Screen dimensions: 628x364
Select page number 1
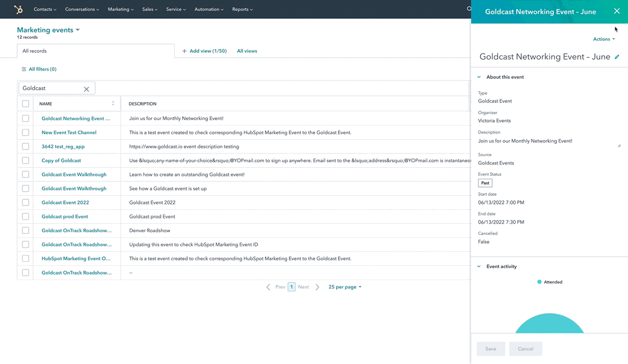292,287
